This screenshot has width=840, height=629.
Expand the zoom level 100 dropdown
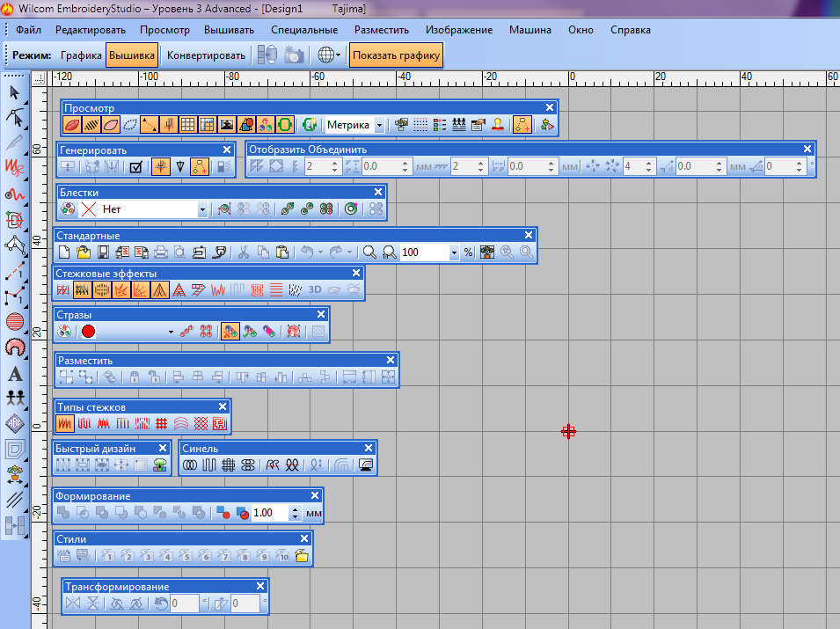454,252
